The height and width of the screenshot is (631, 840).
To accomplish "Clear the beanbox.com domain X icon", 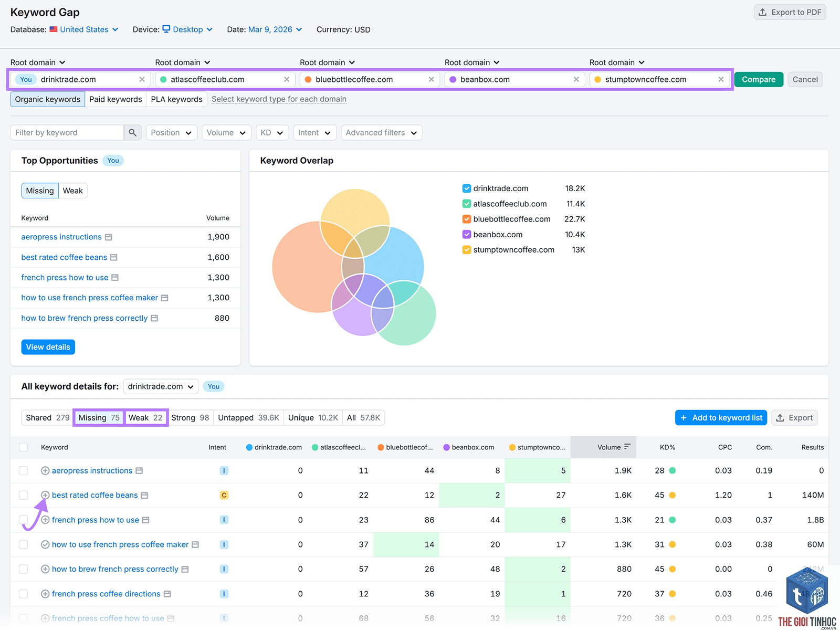I will coord(576,79).
